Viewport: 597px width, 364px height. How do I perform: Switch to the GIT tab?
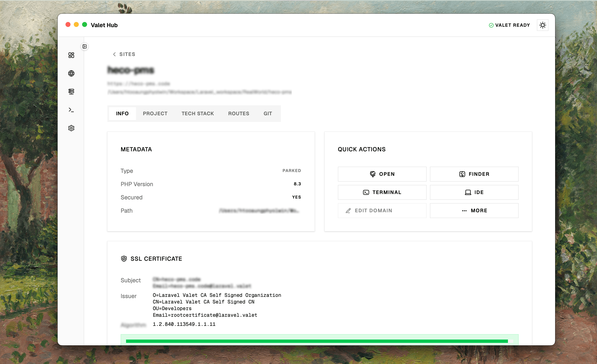[x=268, y=113]
